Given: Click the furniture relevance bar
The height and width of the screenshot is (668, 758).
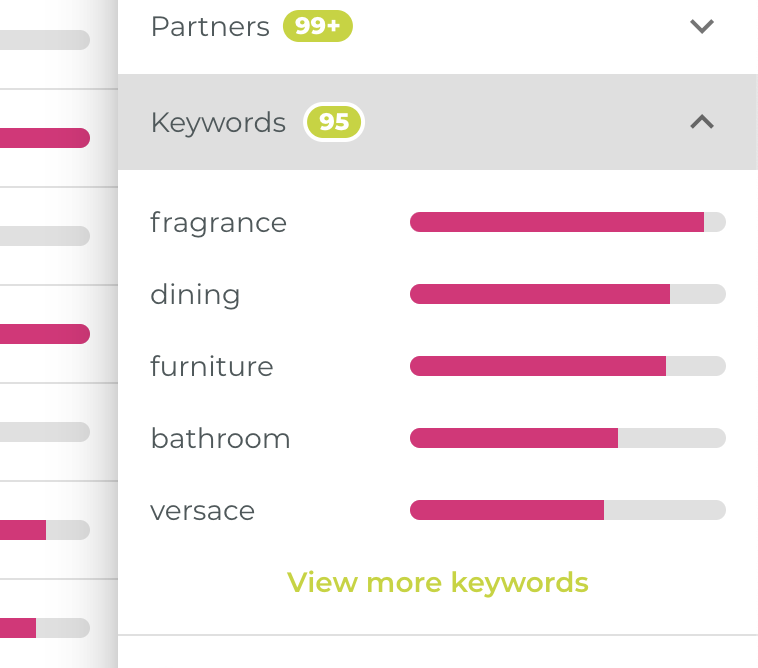Looking at the screenshot, I should coord(567,366).
